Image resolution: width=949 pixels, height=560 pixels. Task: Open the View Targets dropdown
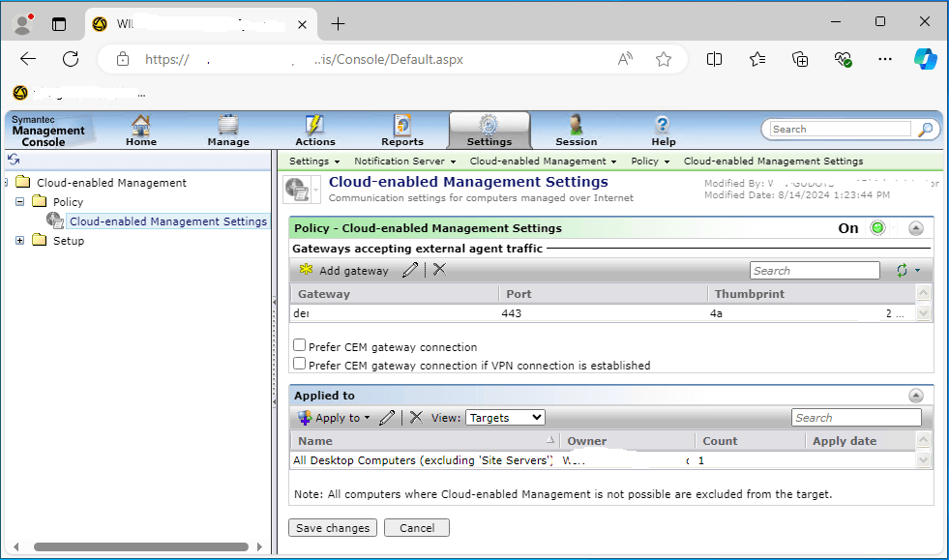[x=505, y=418]
